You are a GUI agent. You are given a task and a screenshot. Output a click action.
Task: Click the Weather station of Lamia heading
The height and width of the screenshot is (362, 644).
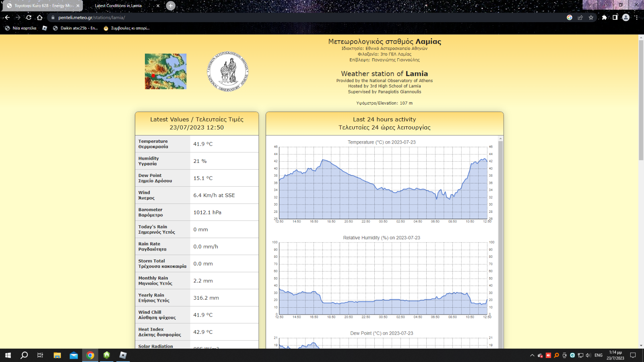pyautogui.click(x=384, y=74)
